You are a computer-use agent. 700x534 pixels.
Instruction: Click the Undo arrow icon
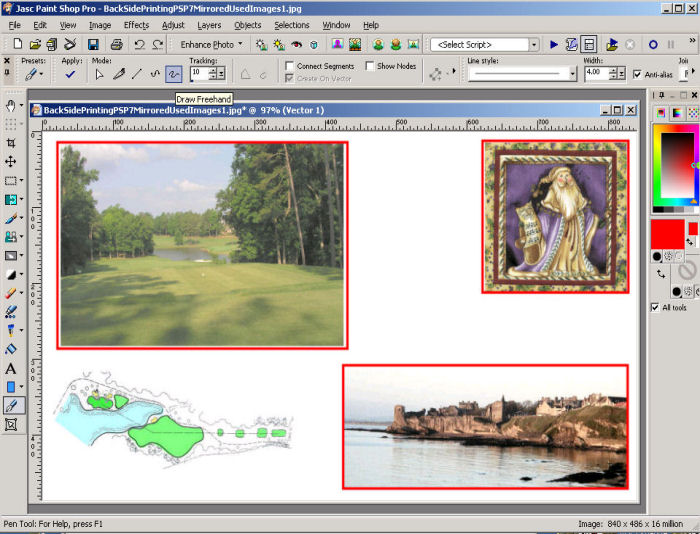(x=140, y=45)
